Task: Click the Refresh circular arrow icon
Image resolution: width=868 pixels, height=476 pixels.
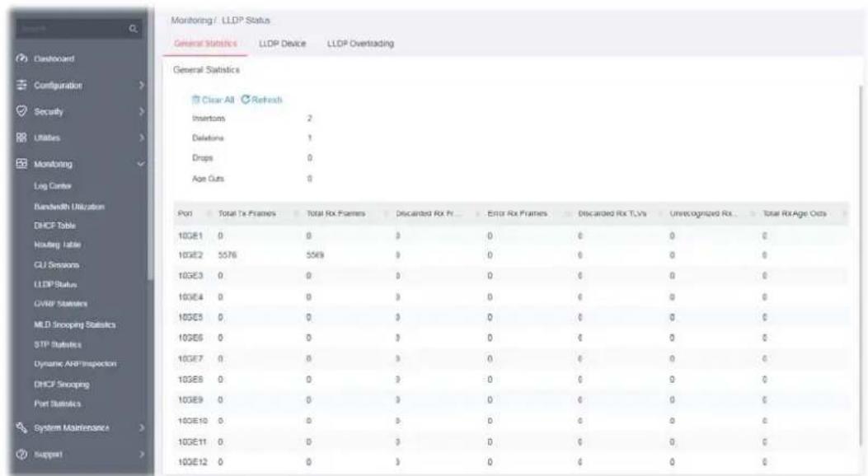Action: (x=245, y=100)
